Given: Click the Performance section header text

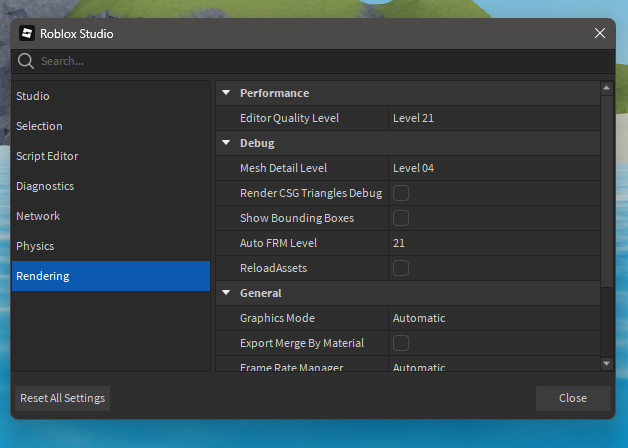Looking at the screenshot, I should pyautogui.click(x=275, y=93).
